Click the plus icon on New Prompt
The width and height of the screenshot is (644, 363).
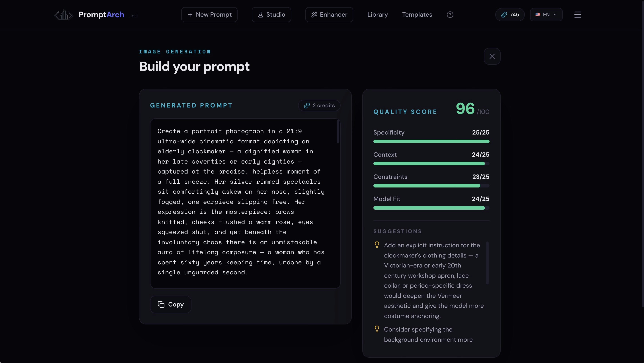point(191,14)
